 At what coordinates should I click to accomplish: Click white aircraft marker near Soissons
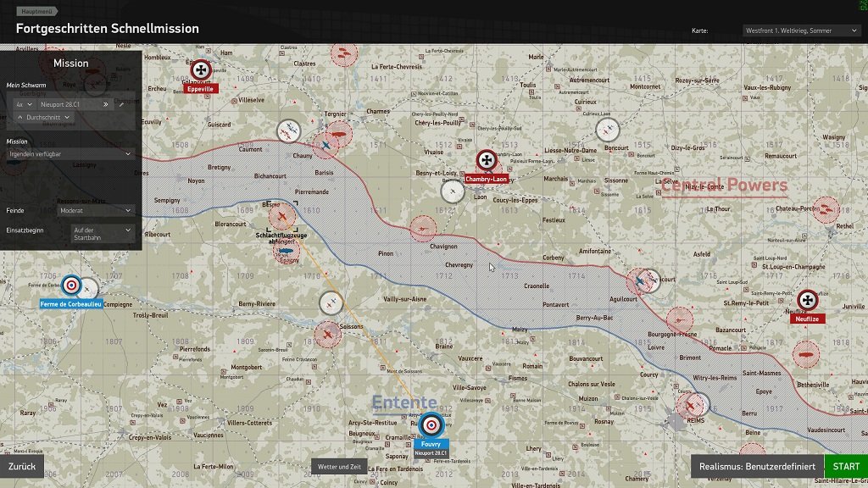(331, 304)
